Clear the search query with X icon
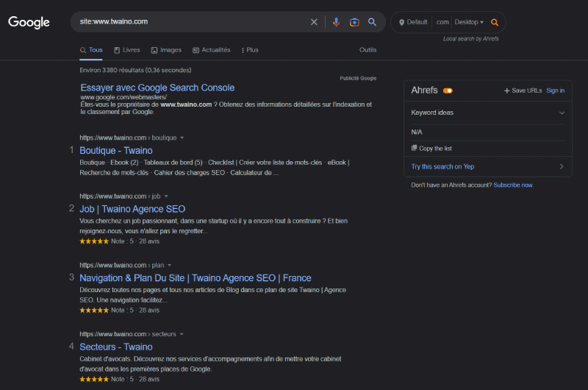Image resolution: width=588 pixels, height=390 pixels. click(314, 22)
